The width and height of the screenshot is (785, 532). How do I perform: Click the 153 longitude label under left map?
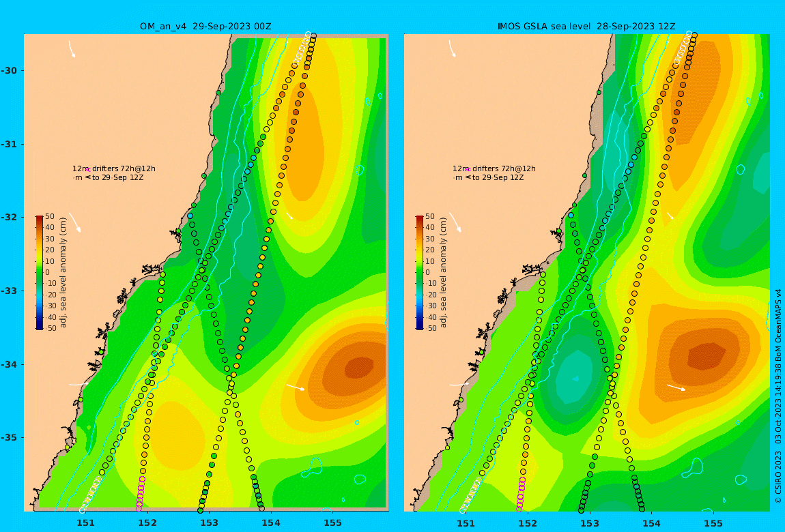[x=210, y=523]
